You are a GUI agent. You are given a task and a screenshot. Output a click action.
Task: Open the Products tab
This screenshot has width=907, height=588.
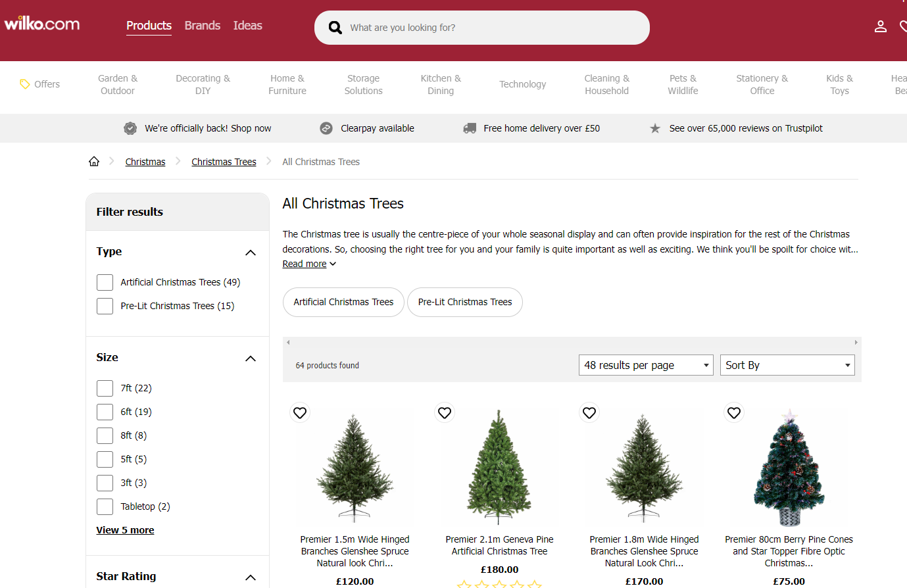pyautogui.click(x=149, y=26)
